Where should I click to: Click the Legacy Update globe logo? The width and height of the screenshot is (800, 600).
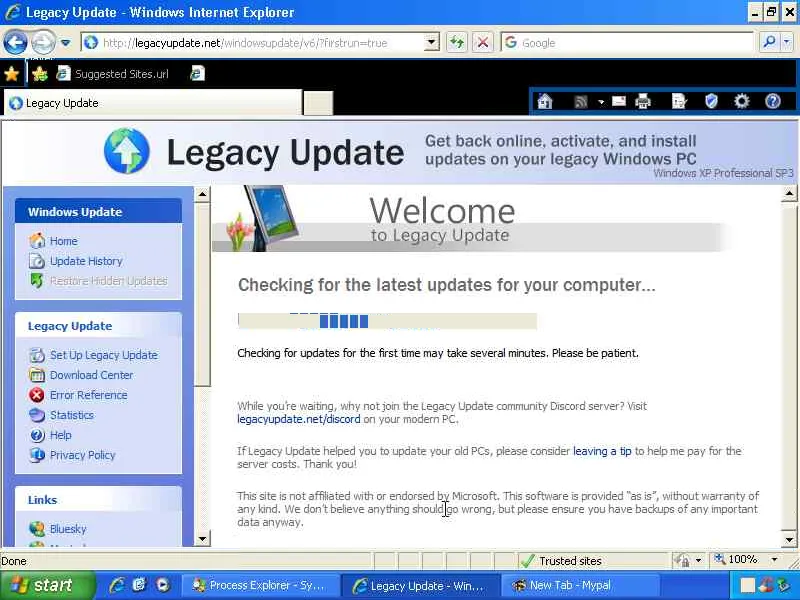pos(127,151)
